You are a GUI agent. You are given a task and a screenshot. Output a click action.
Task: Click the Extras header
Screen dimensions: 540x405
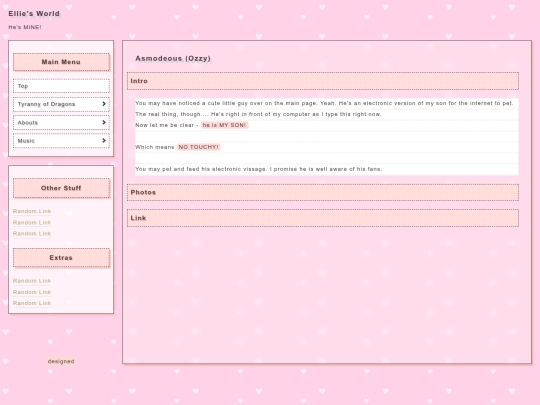(x=61, y=258)
